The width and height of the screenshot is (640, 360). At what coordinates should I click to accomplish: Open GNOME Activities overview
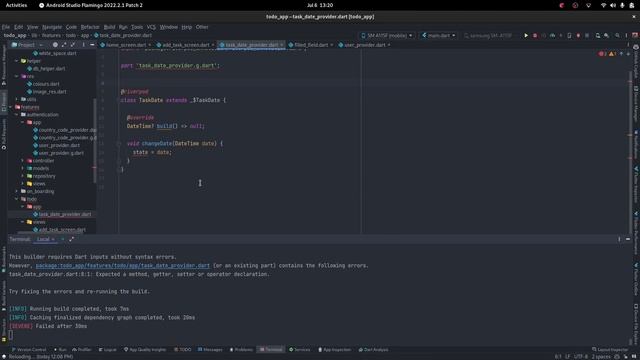(16, 5)
